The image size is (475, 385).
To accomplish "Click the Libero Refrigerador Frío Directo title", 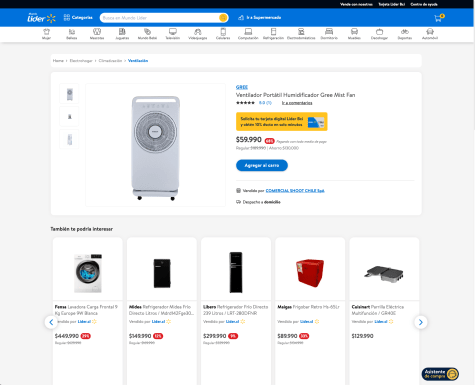I will [236, 310].
